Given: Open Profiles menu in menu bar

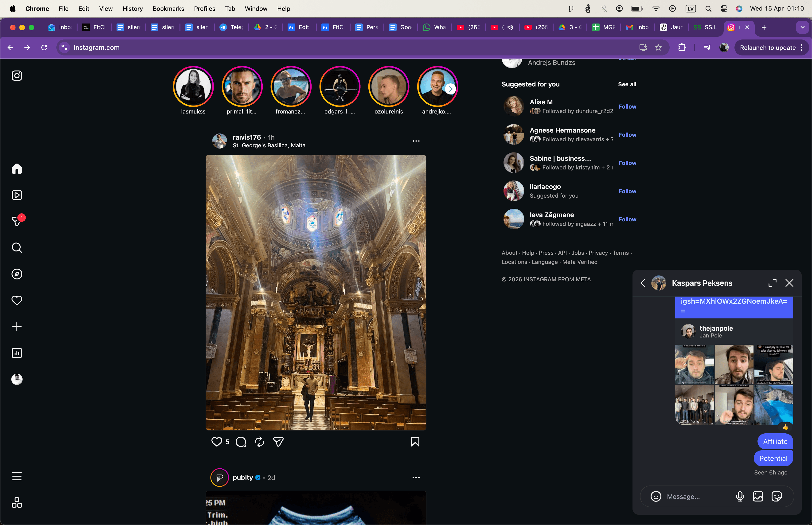Looking at the screenshot, I should [x=204, y=8].
